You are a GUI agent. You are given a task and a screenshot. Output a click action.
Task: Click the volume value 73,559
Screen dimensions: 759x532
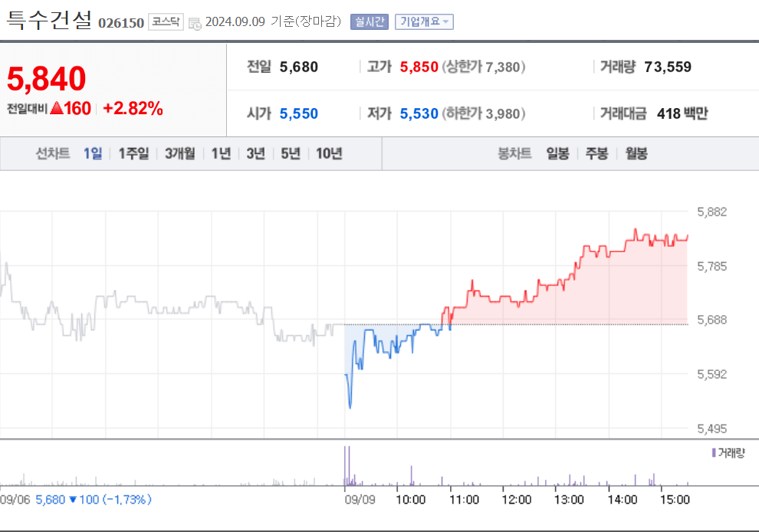(668, 67)
